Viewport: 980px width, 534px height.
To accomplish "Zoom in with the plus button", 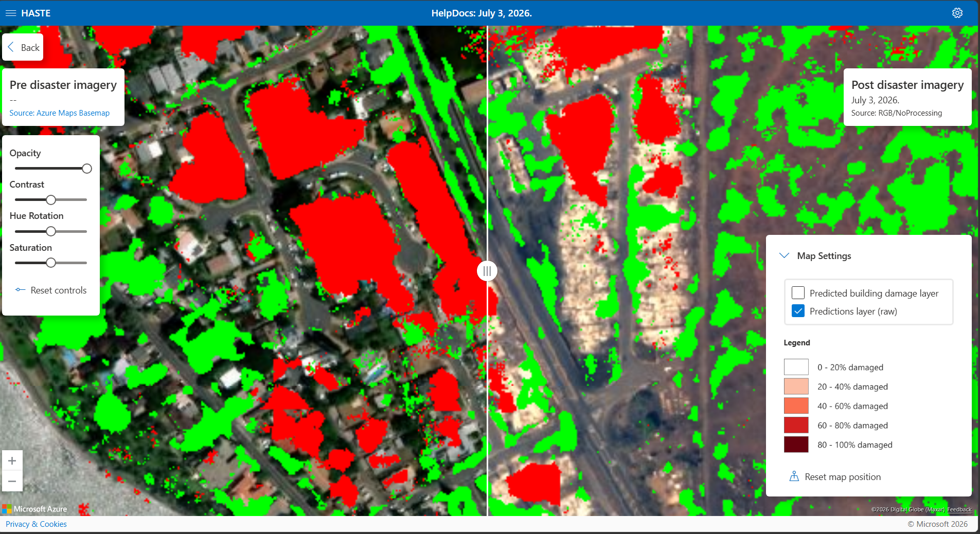I will (12, 461).
